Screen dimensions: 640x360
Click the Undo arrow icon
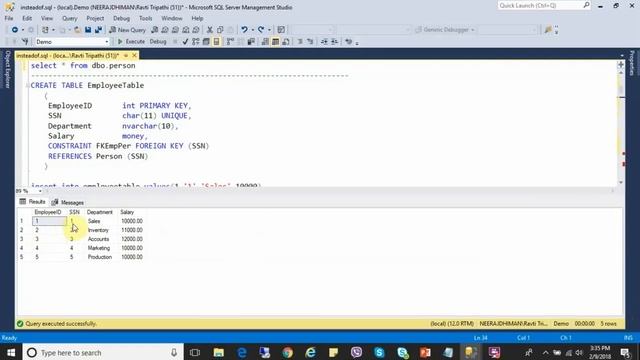(x=244, y=30)
